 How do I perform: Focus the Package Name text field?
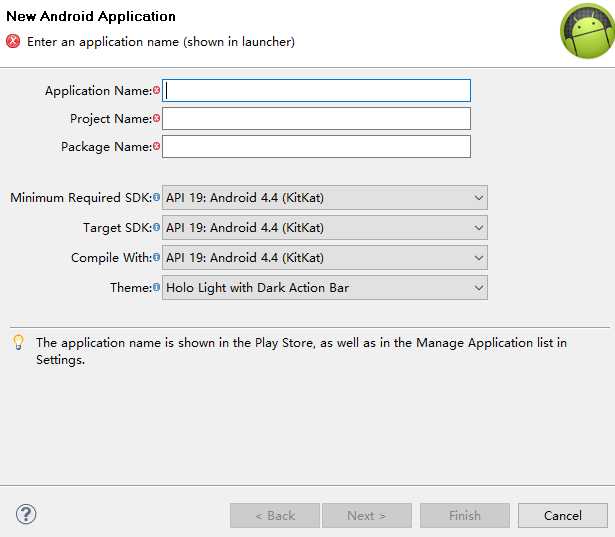click(317, 147)
